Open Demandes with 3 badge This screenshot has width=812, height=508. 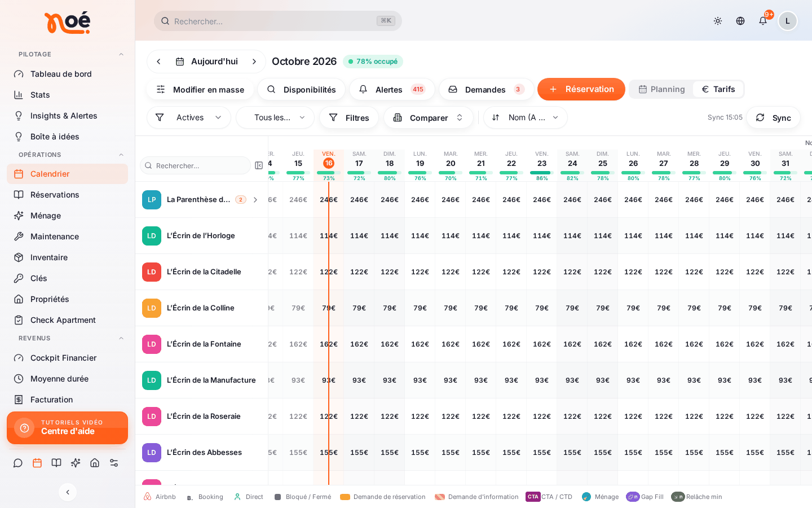tap(487, 89)
